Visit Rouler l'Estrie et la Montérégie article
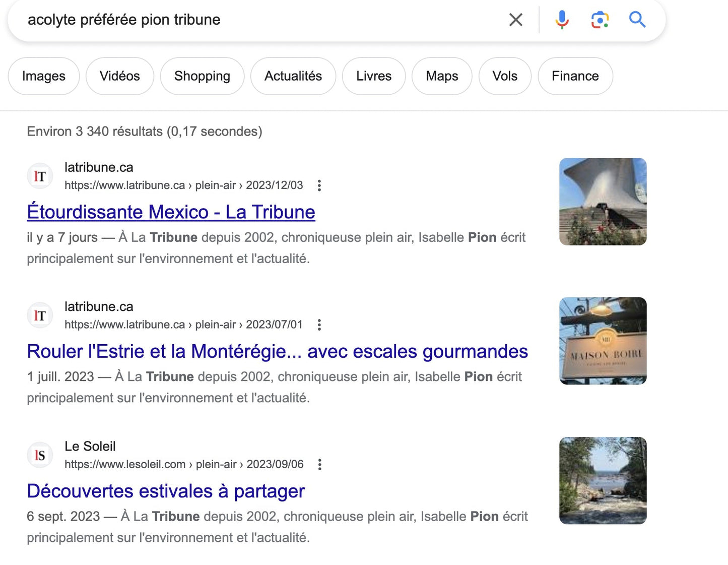728x565 pixels. [x=277, y=351]
